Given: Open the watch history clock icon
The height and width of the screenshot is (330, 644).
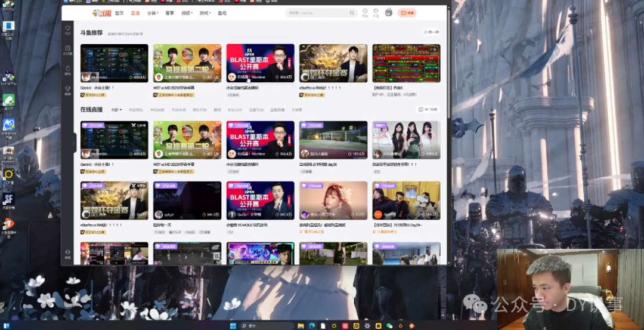Looking at the screenshot, I should pyautogui.click(x=365, y=13).
